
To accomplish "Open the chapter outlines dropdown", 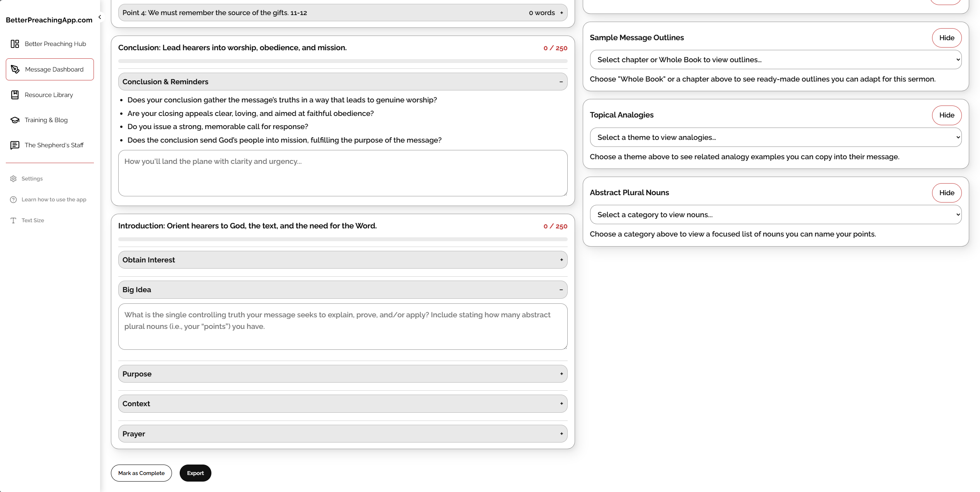I will click(775, 60).
